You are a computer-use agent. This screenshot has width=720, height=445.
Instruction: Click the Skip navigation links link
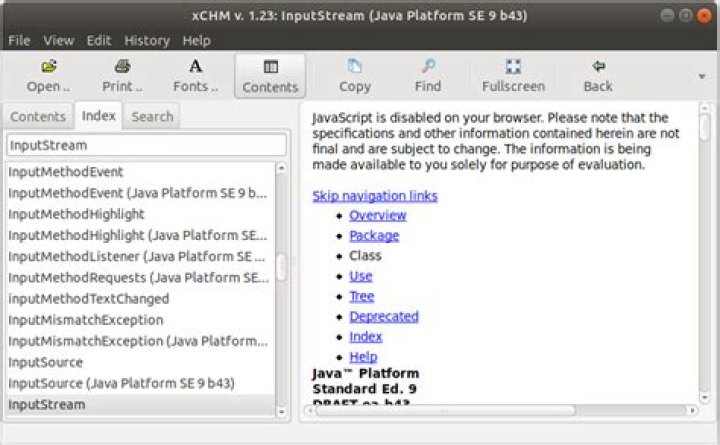click(375, 196)
